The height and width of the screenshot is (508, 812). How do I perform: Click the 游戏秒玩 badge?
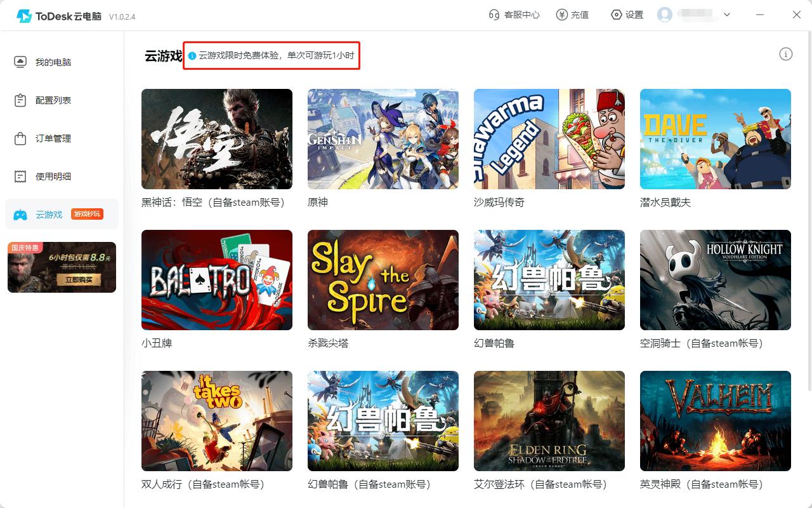click(87, 214)
